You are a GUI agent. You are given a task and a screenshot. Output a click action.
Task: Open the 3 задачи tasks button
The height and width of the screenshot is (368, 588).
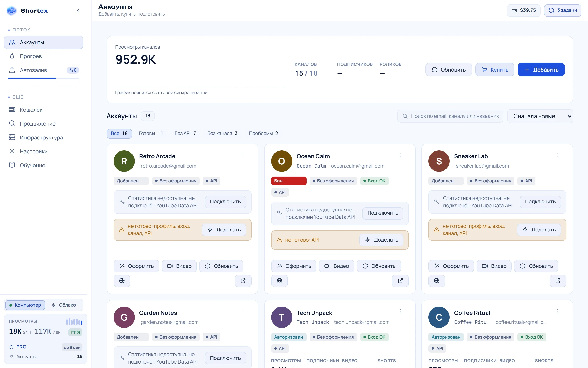[562, 10]
